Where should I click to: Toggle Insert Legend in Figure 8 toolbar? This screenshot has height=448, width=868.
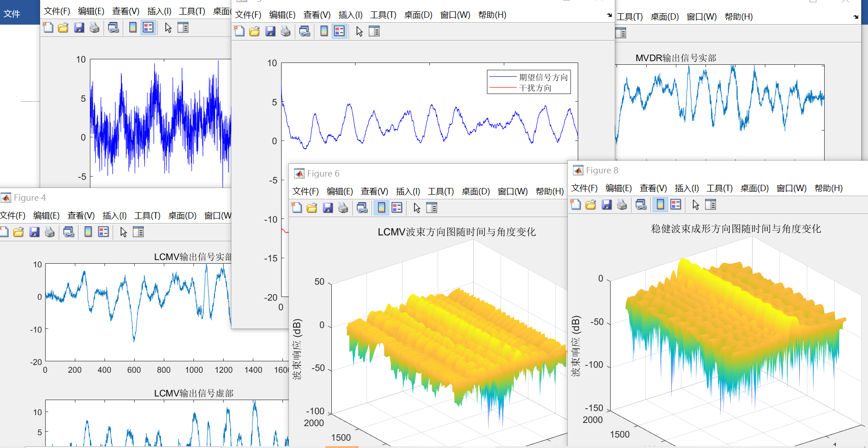pyautogui.click(x=676, y=205)
